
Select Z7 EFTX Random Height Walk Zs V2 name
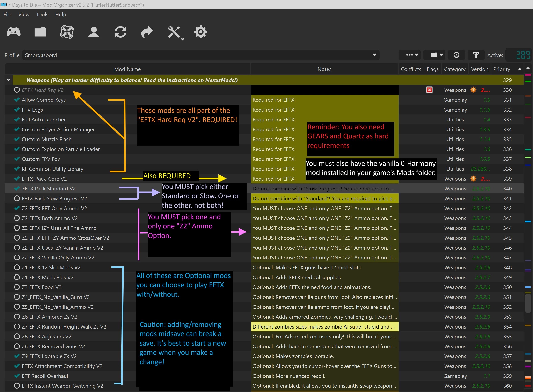pyautogui.click(x=64, y=326)
